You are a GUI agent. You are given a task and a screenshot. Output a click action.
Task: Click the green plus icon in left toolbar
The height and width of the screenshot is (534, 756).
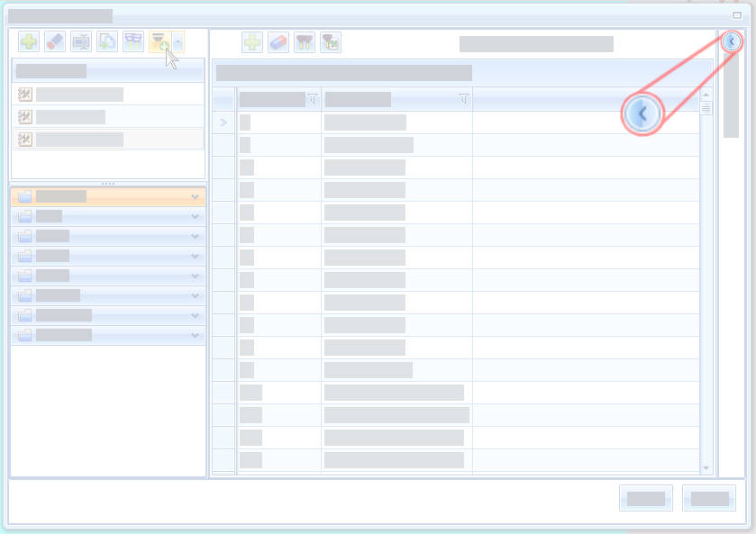point(29,41)
